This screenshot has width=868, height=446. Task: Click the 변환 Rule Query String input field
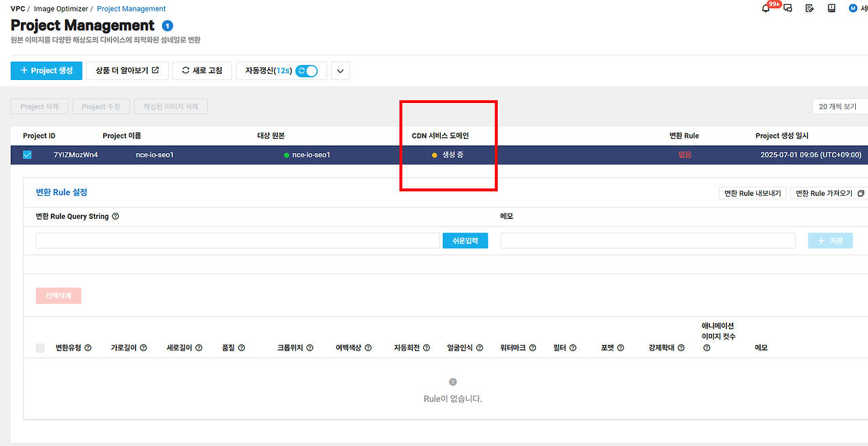tap(237, 240)
